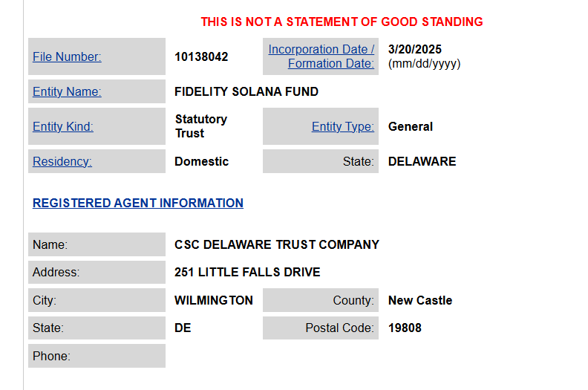Viewport: 588px width, 390px height.
Task: Click the Incorporation Date / Formation Date link
Action: (x=321, y=56)
